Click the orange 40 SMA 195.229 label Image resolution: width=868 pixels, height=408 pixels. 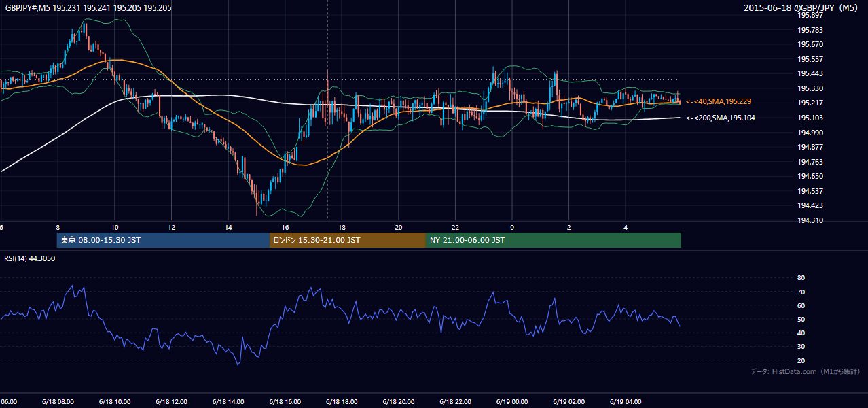point(719,101)
